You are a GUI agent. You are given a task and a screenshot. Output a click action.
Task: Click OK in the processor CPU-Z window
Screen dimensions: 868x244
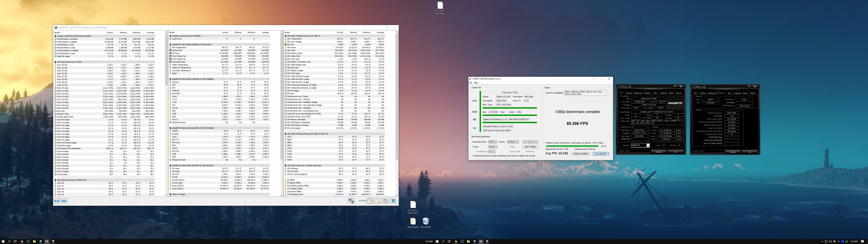click(x=676, y=152)
